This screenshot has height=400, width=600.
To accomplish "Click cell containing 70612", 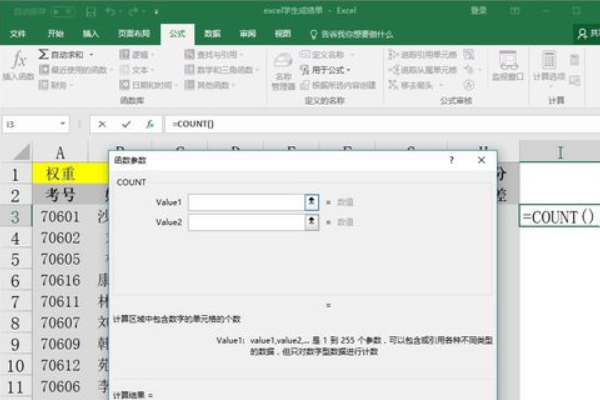I will coord(60,365).
